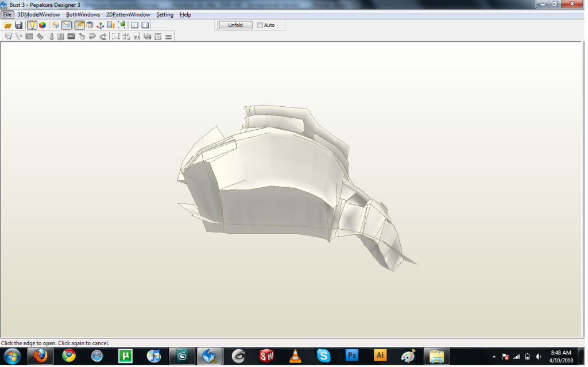
Task: Click the open edge pencil tool
Action: click(79, 25)
